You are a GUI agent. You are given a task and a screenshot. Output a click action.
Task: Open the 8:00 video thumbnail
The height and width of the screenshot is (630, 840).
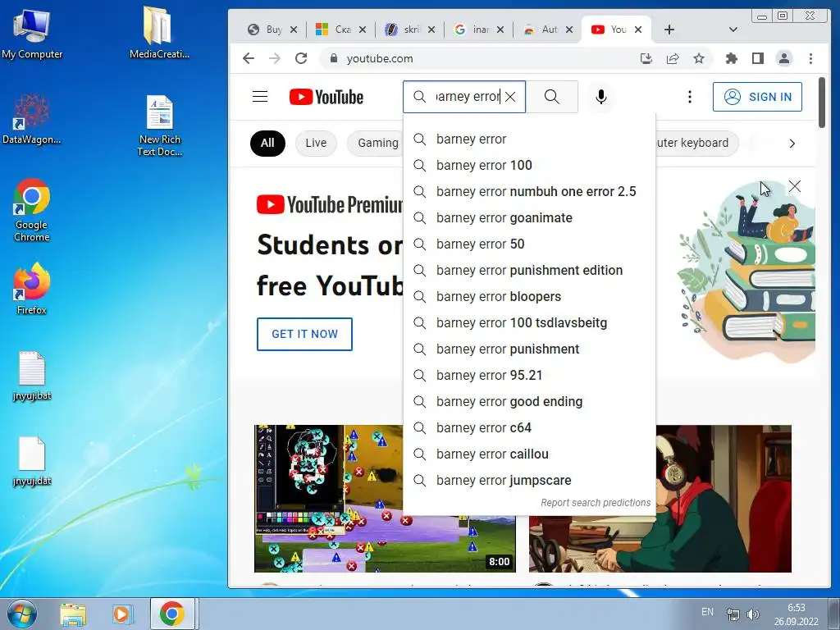pyautogui.click(x=329, y=499)
